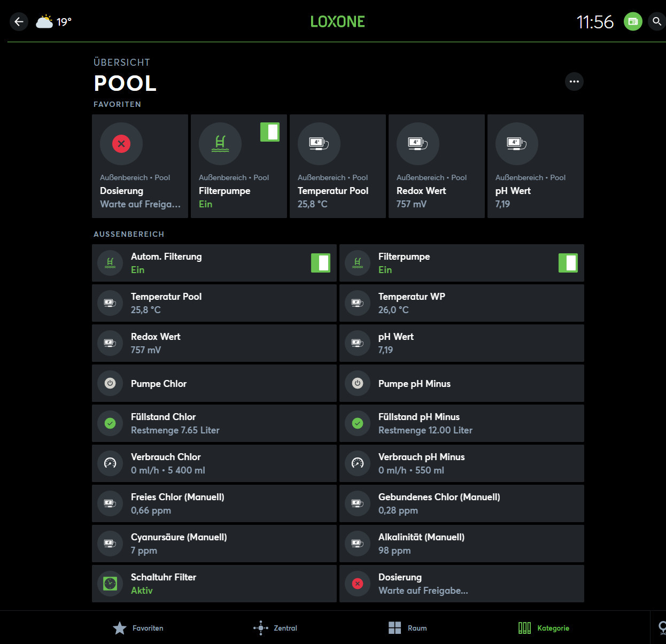This screenshot has width=666, height=644.
Task: Open the search magnifier icon
Action: click(x=657, y=22)
